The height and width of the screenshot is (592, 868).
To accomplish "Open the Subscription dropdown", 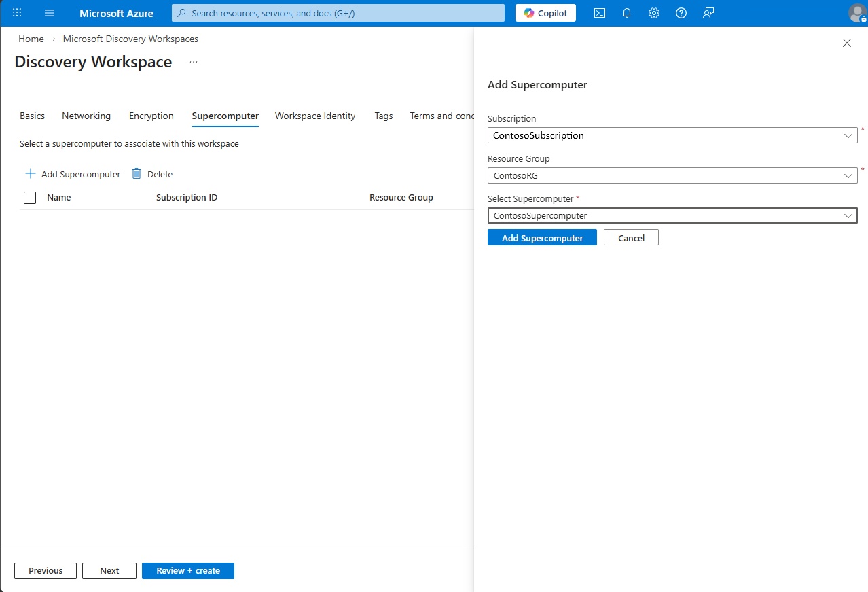I will pos(672,135).
